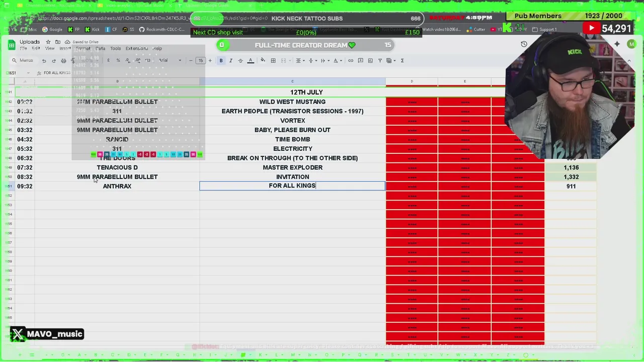Open the vertical align dropdown
This screenshot has width=644, height=362.
312,60
